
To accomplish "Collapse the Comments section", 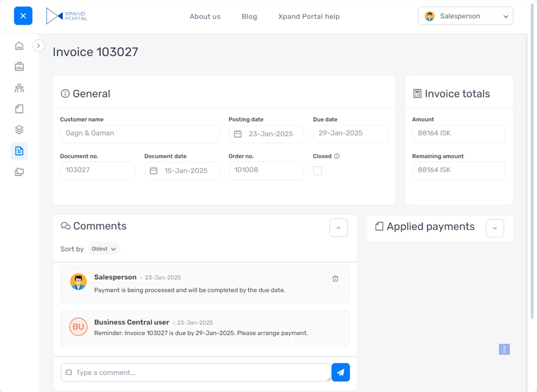I will [338, 228].
